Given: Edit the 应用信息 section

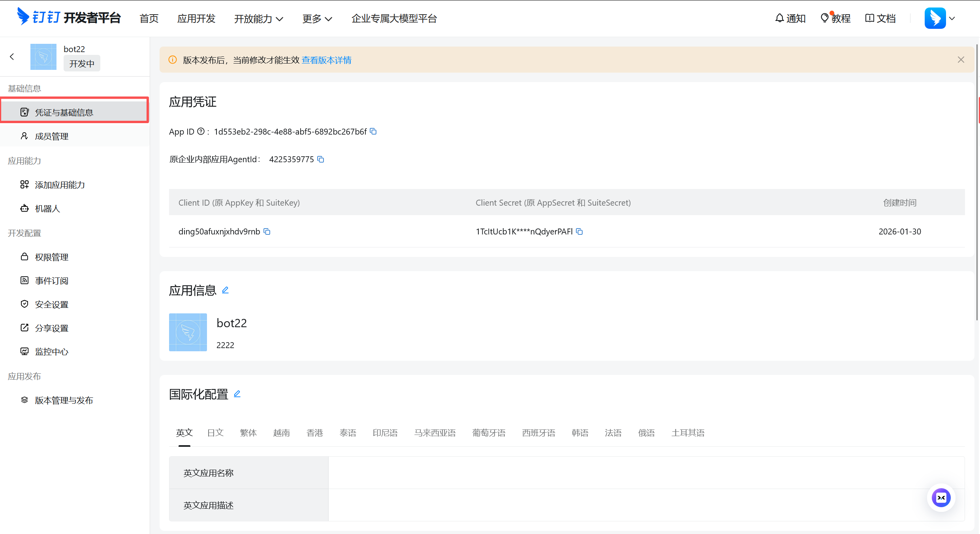Looking at the screenshot, I should point(225,290).
